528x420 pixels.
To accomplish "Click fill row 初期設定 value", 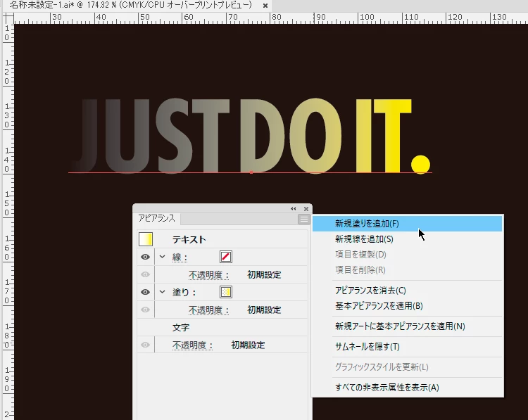I will [264, 310].
